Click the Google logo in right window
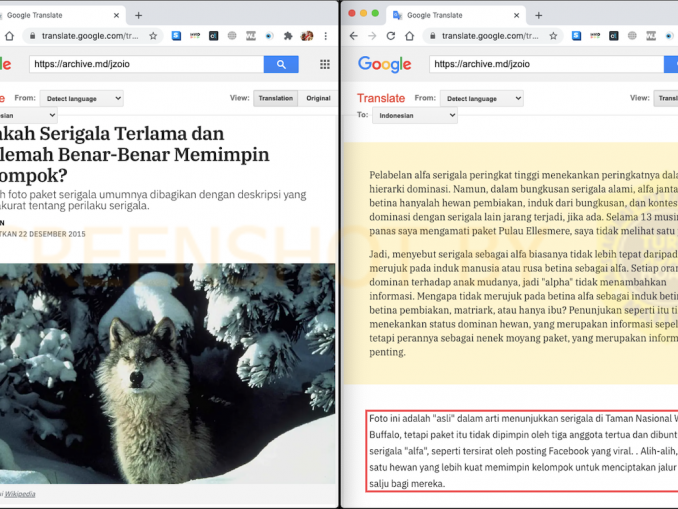This screenshot has width=678, height=509. (x=384, y=64)
